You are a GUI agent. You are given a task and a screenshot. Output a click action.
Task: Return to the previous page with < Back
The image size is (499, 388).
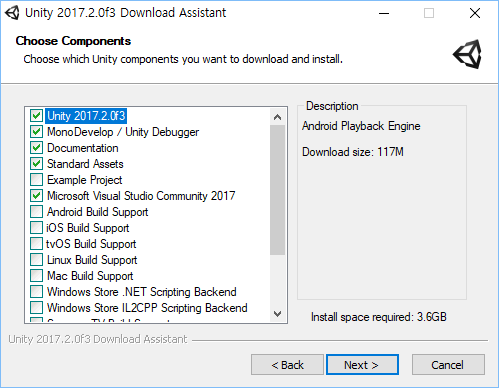click(287, 365)
